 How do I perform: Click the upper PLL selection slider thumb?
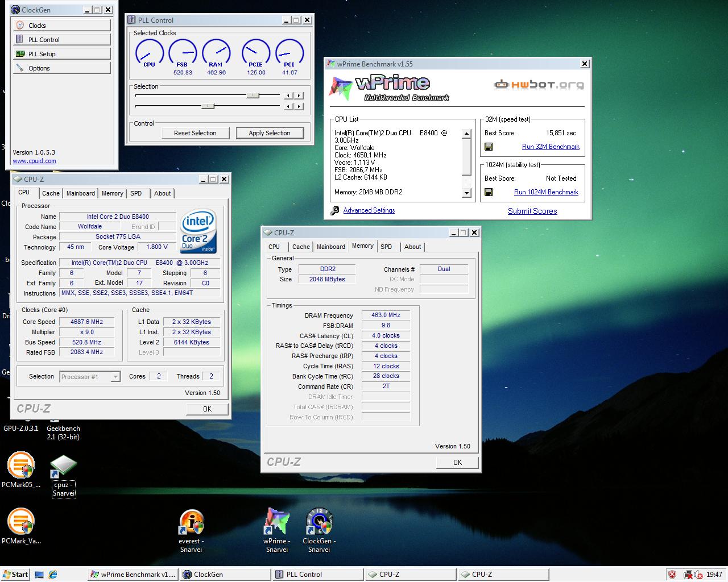(253, 95)
